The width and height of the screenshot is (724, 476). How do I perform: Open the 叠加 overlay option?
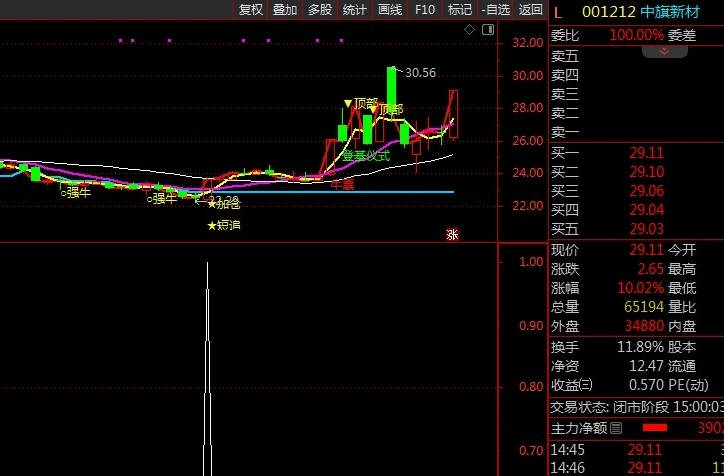tap(285, 10)
